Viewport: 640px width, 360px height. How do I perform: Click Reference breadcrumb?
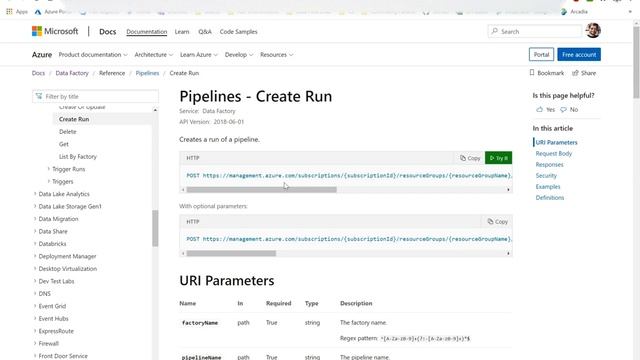click(x=112, y=73)
